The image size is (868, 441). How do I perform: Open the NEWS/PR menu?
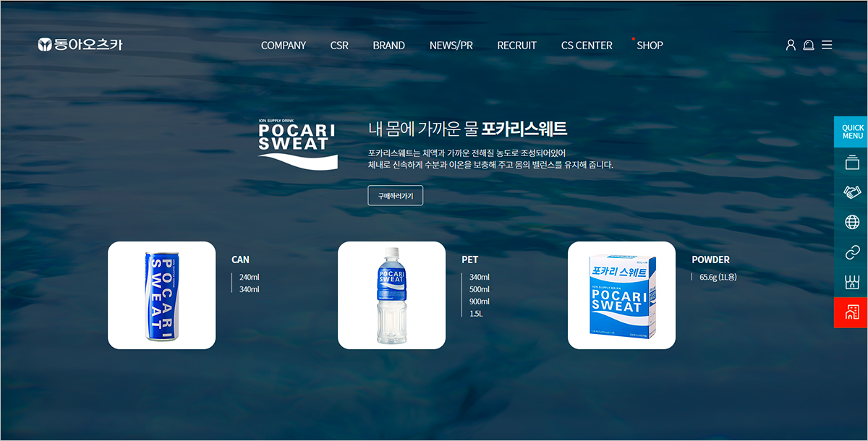tap(451, 45)
